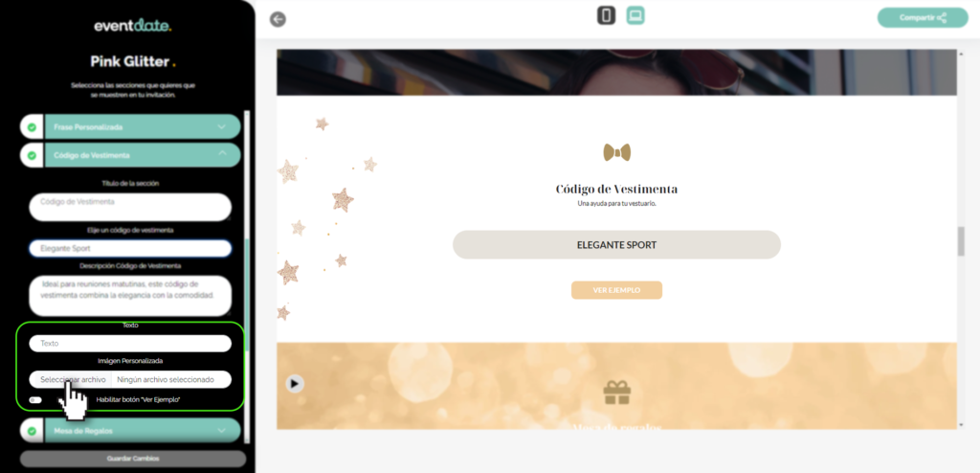Screen dimensions: 980x473
Task: Click the back arrow icon
Action: [278, 19]
